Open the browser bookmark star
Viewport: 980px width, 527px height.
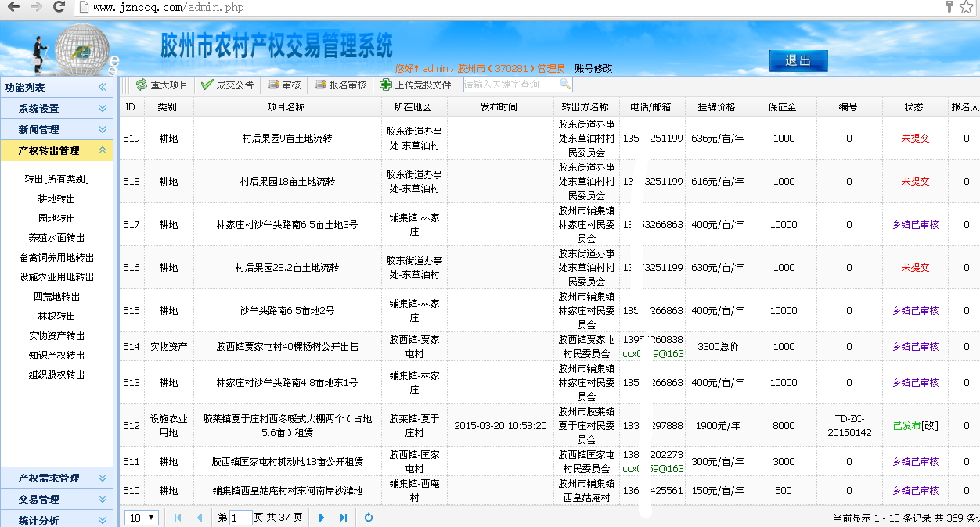pos(968,7)
